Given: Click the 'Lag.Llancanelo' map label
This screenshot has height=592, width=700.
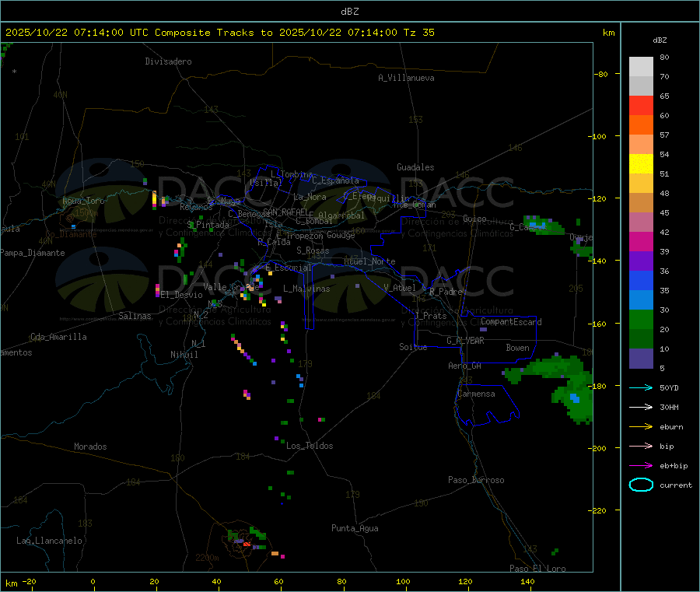Looking at the screenshot, I should pos(50,541).
